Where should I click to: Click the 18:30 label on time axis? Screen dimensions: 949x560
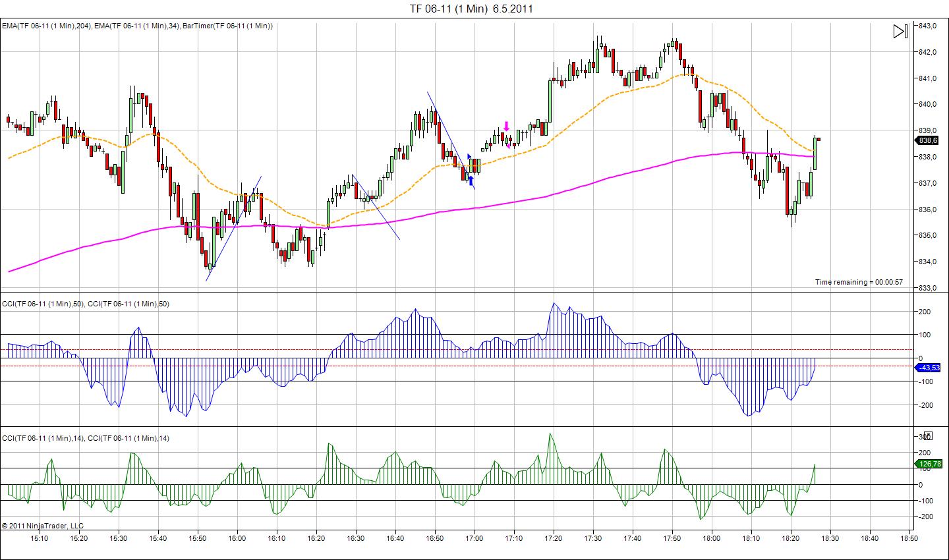click(x=830, y=538)
